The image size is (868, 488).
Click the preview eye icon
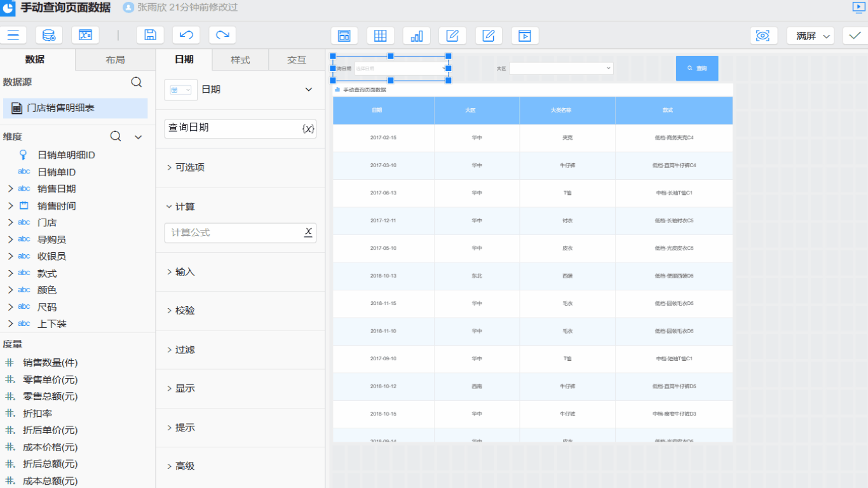763,36
